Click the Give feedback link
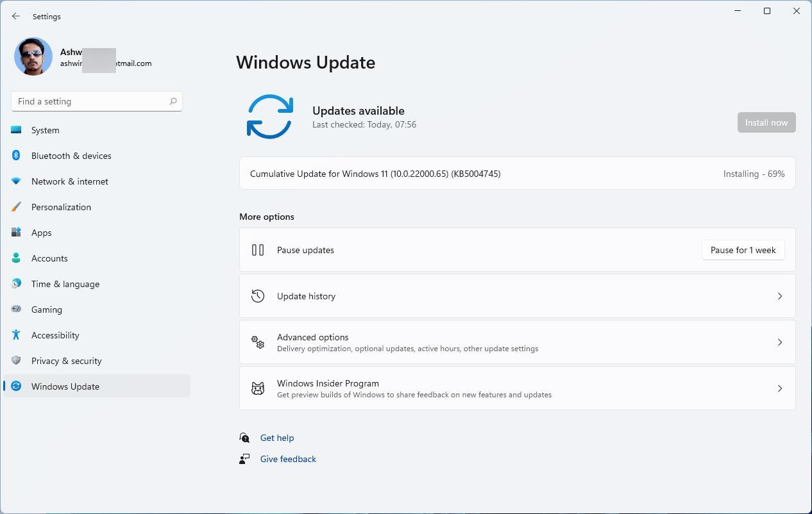 (x=288, y=459)
